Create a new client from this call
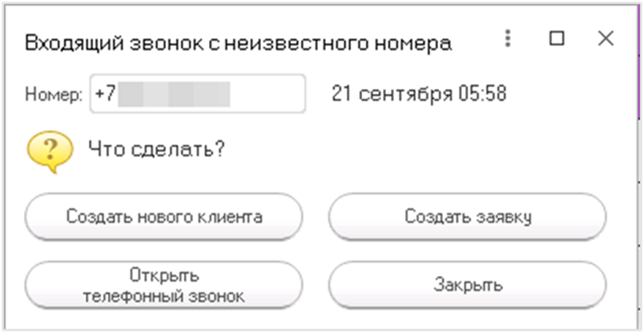Screen dimensions: 644x333 tap(164, 216)
